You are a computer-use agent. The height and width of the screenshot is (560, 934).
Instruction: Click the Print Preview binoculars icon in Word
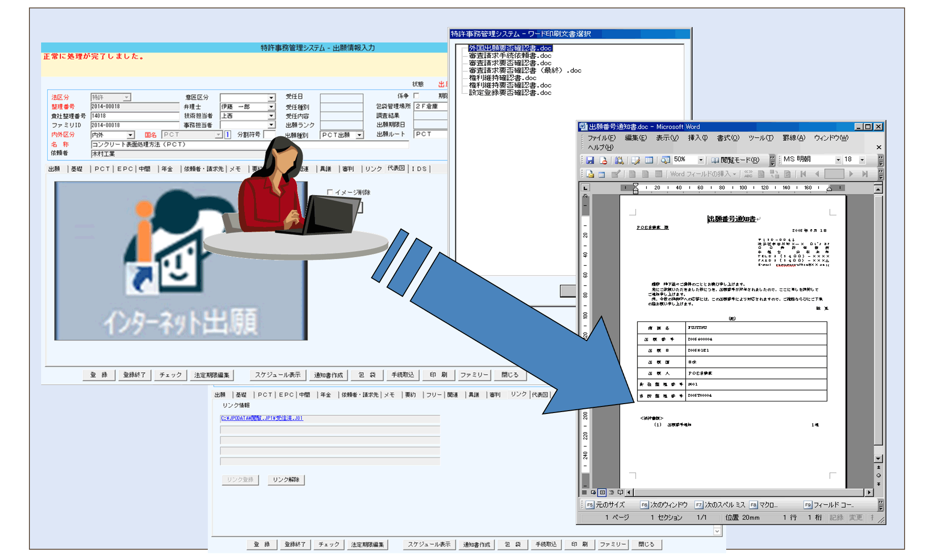pos(619,160)
